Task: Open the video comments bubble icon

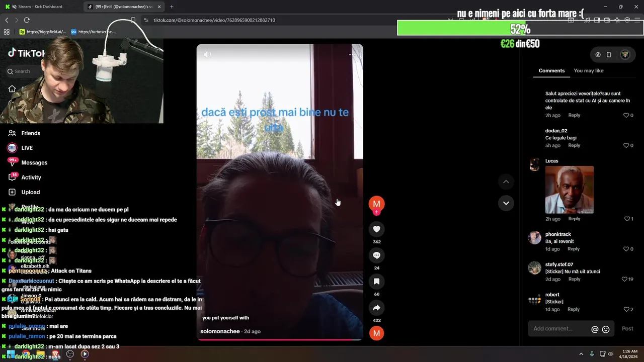Action: [376, 255]
